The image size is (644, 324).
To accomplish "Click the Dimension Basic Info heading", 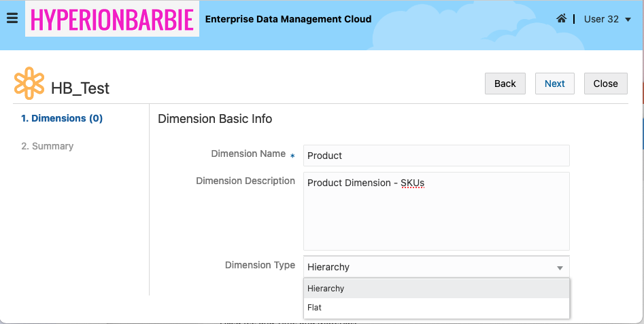I will (x=215, y=119).
